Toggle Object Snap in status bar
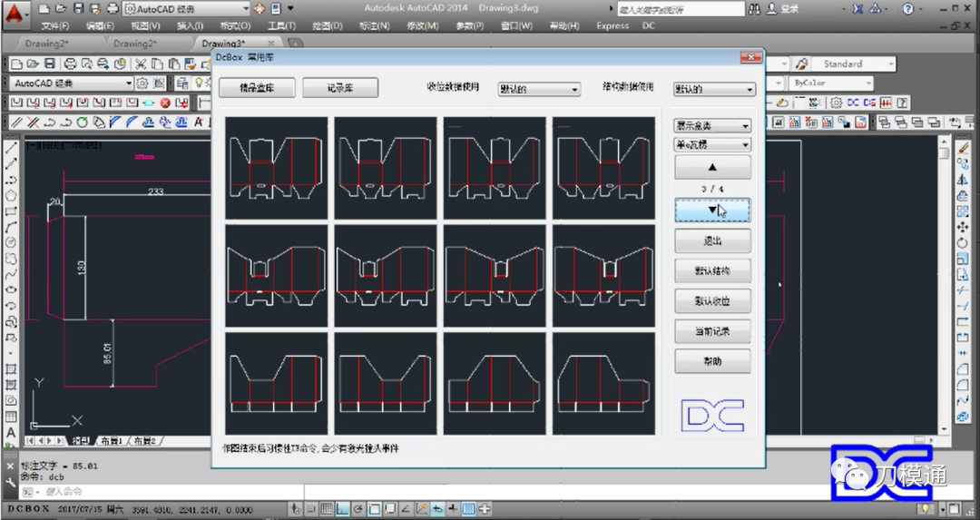The image size is (980, 520). [x=375, y=509]
